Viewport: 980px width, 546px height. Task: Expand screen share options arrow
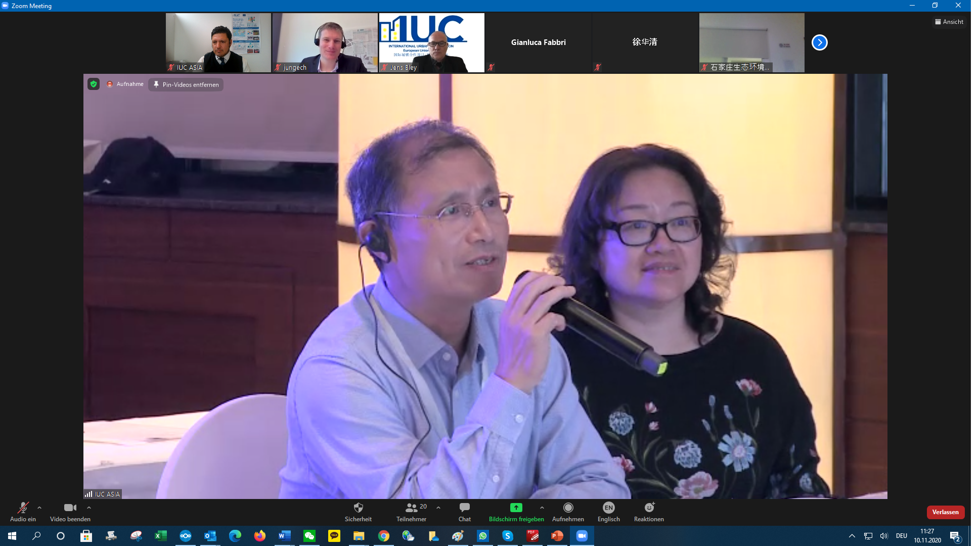point(542,508)
